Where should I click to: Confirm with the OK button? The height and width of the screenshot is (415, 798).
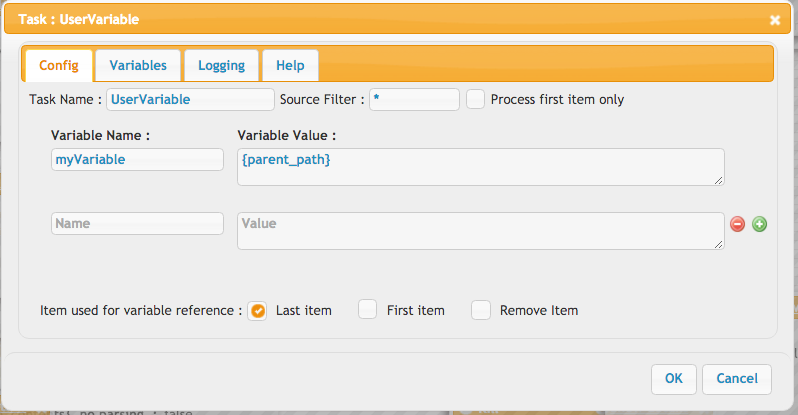pos(673,379)
